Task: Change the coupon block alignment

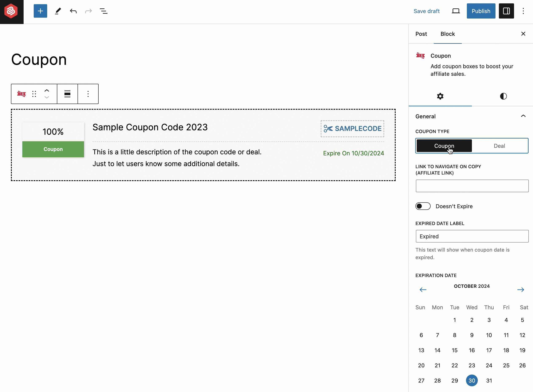Action: (x=67, y=94)
